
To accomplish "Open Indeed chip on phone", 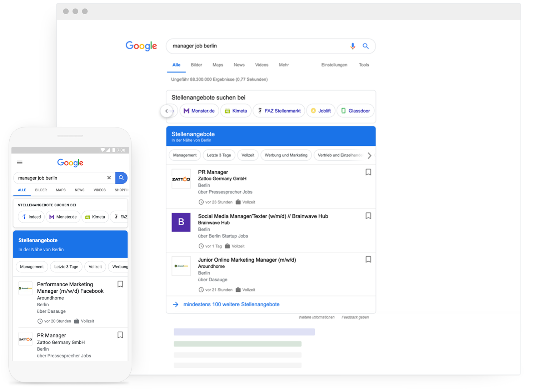I will [31, 217].
